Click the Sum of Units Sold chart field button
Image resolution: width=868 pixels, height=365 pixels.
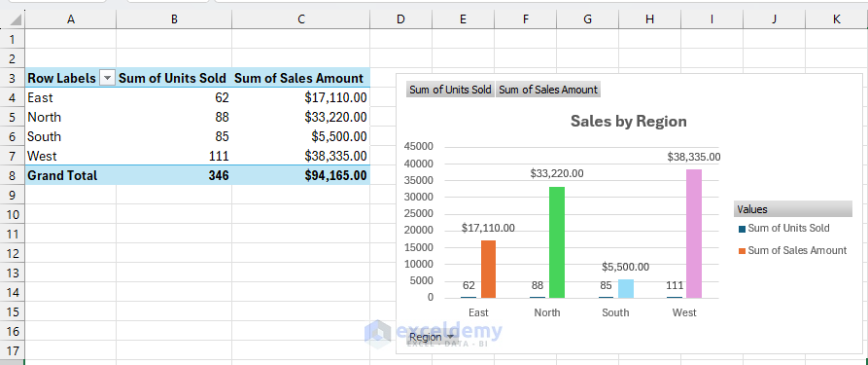(450, 90)
